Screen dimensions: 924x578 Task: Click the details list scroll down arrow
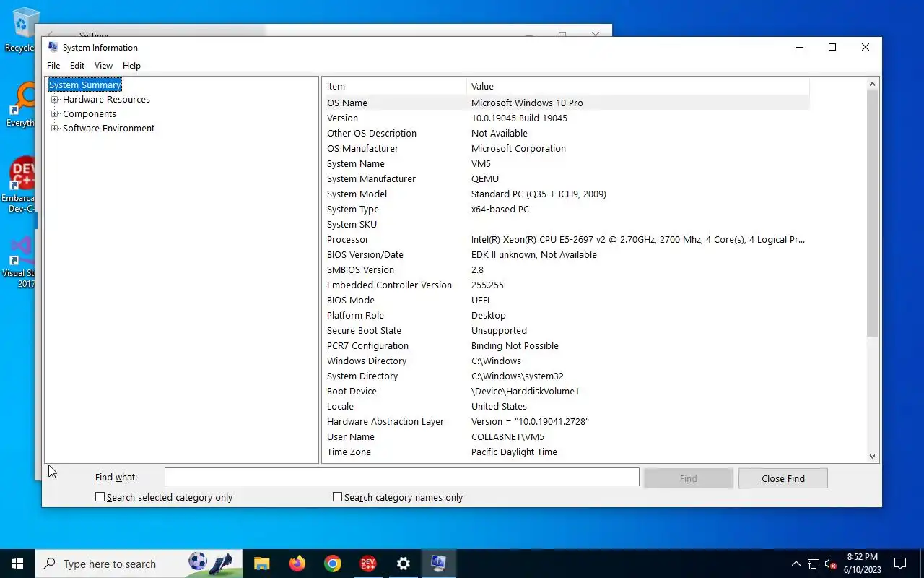tap(872, 456)
